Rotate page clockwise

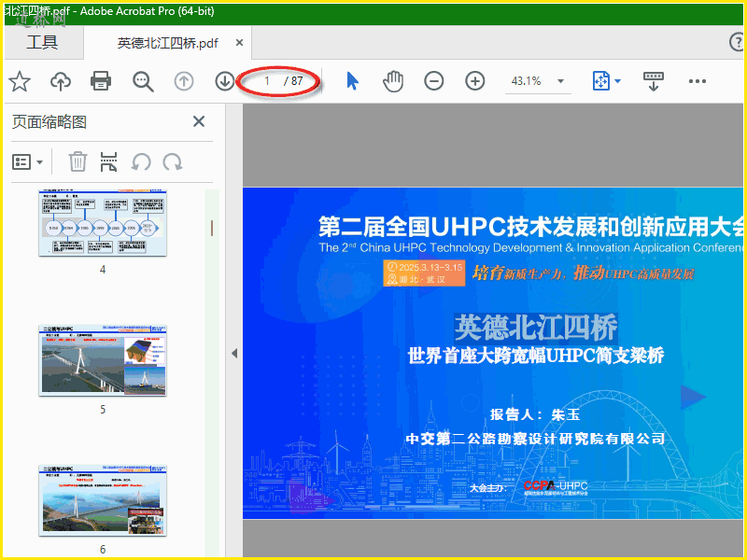pos(173,162)
